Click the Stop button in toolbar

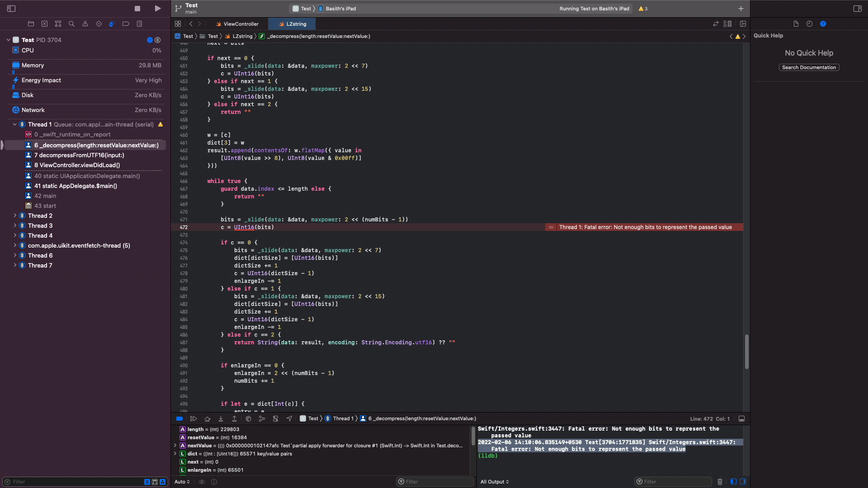137,9
